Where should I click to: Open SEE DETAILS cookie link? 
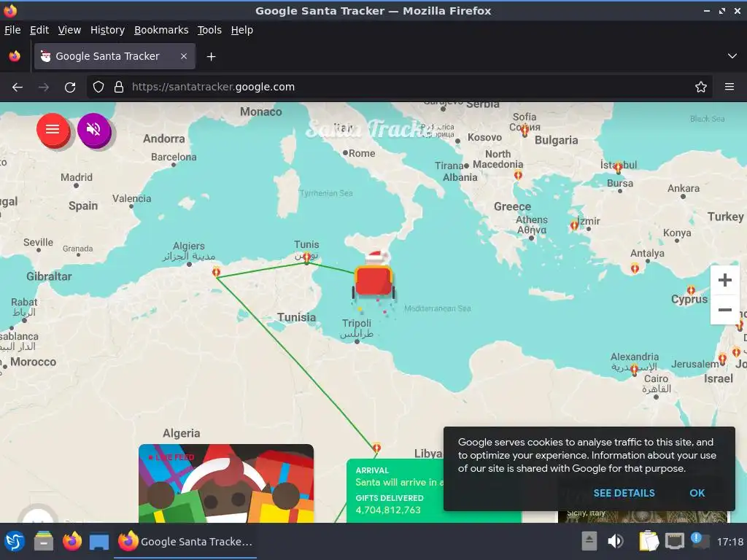[x=624, y=493]
